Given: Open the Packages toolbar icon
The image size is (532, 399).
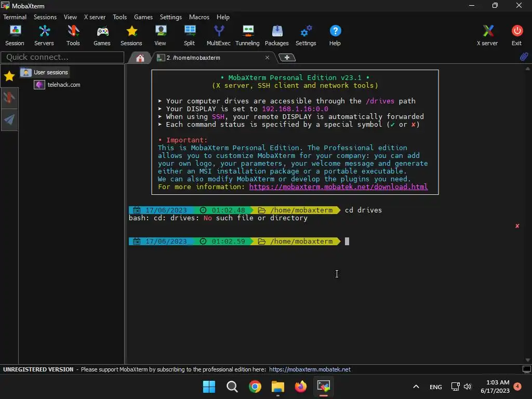Looking at the screenshot, I should click(276, 36).
